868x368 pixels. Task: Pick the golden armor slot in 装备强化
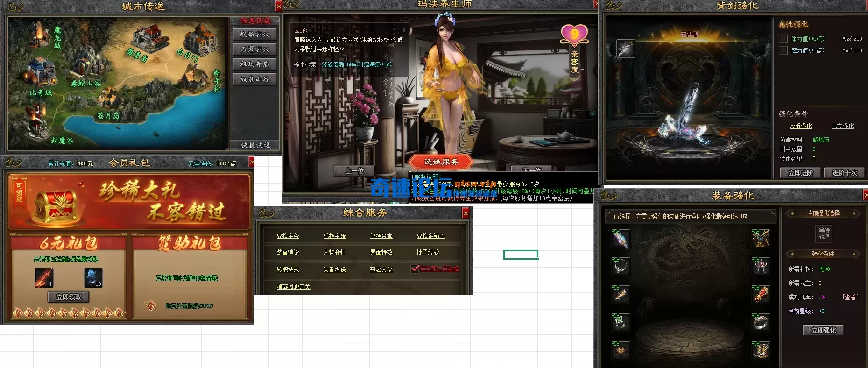pyautogui.click(x=761, y=239)
